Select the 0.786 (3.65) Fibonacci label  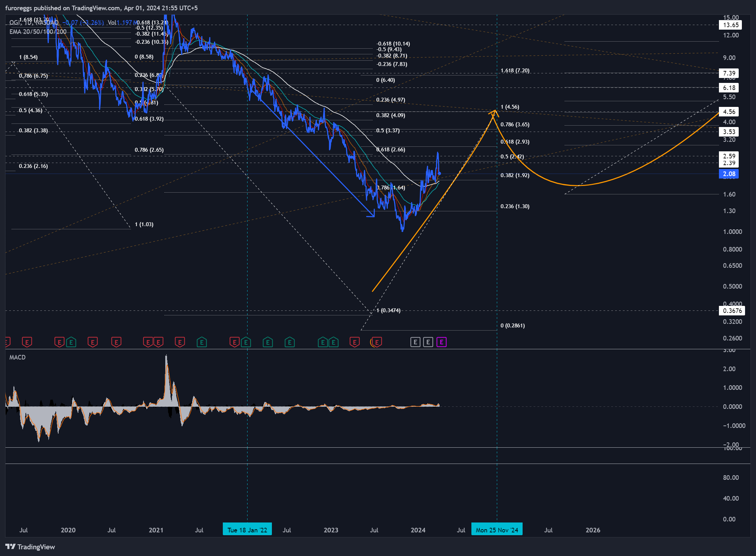click(515, 125)
